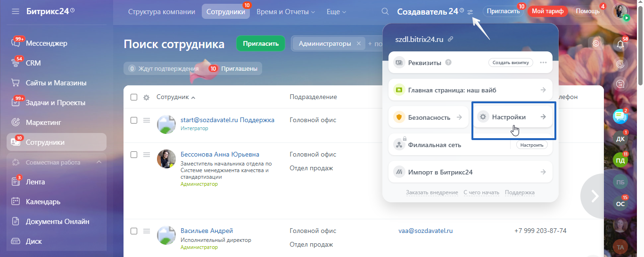The height and width of the screenshot is (257, 644).
Task: Open the ОС chat avatar
Action: 620,204
